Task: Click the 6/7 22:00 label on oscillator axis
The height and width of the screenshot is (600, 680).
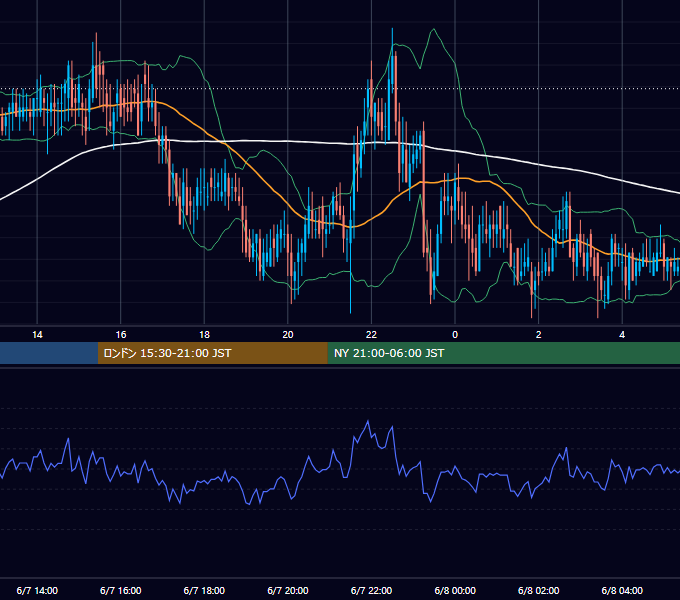Action: click(371, 590)
